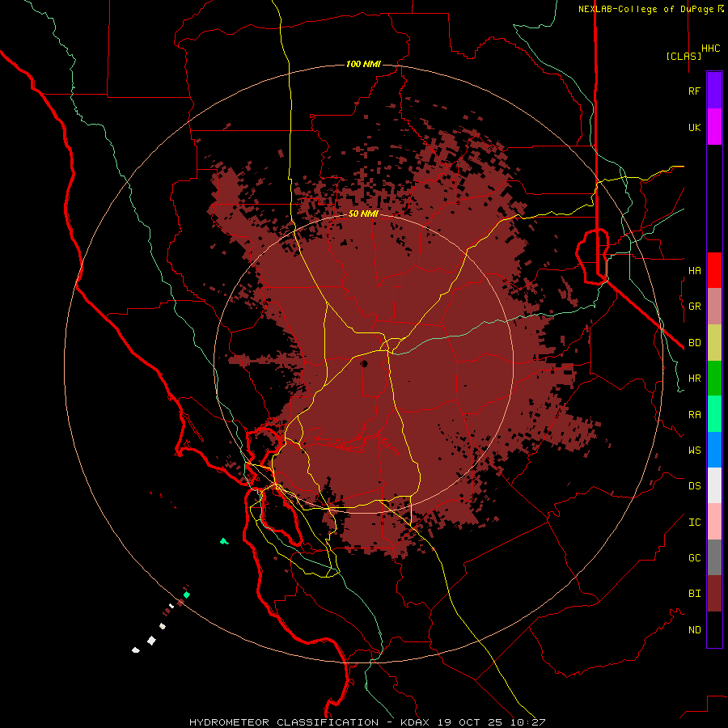Click the UK legend label
Image resolution: width=728 pixels, height=728 pixels.
[x=694, y=127]
